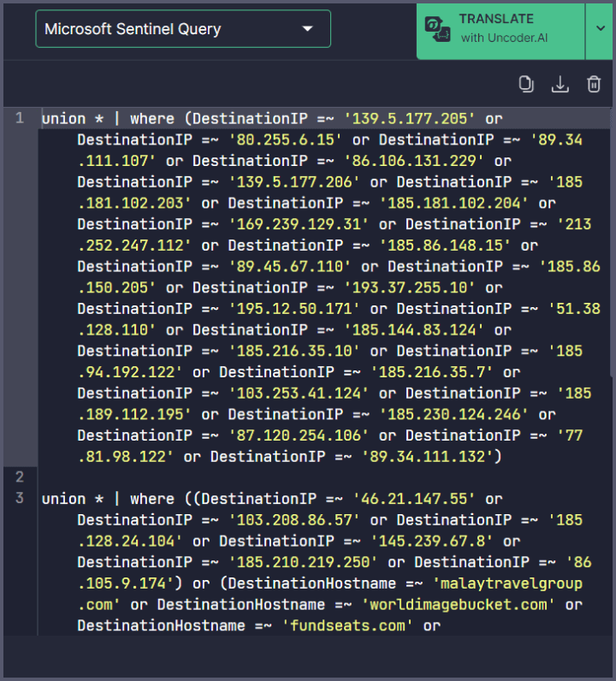Image resolution: width=616 pixels, height=681 pixels.
Task: Click the IP '185.210.219.250'
Action: (290, 563)
